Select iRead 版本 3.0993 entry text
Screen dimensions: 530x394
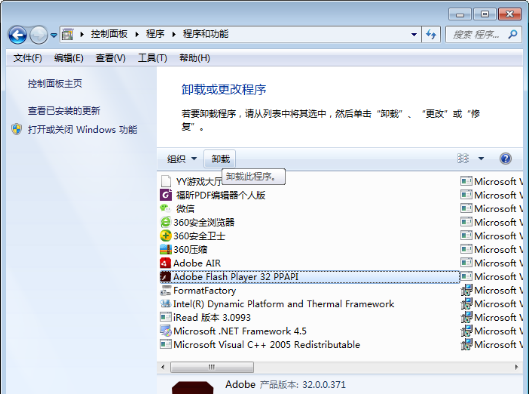point(212,318)
